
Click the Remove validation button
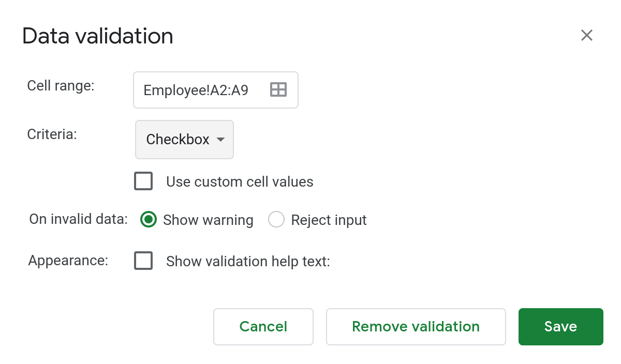(416, 327)
